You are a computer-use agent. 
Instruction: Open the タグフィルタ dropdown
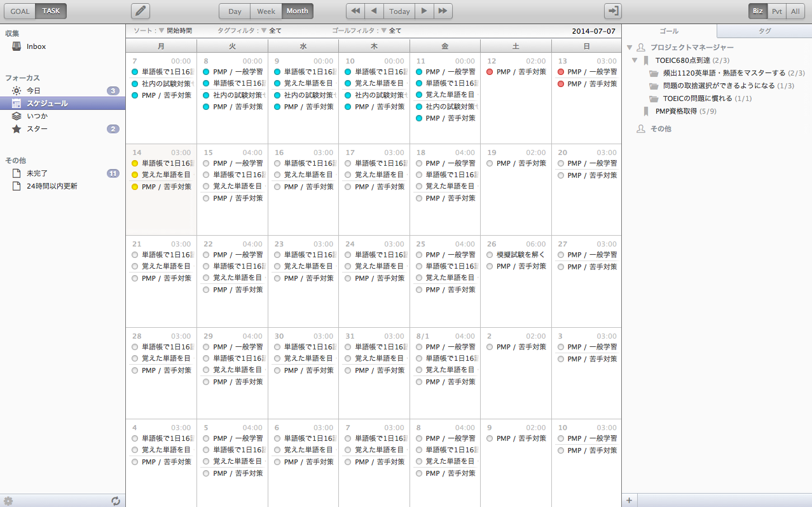[x=271, y=30]
